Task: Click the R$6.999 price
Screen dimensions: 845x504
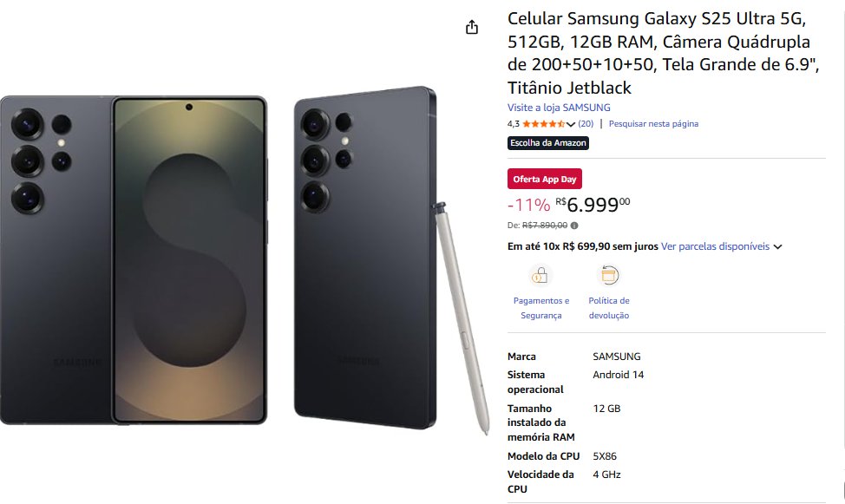Action: (593, 205)
